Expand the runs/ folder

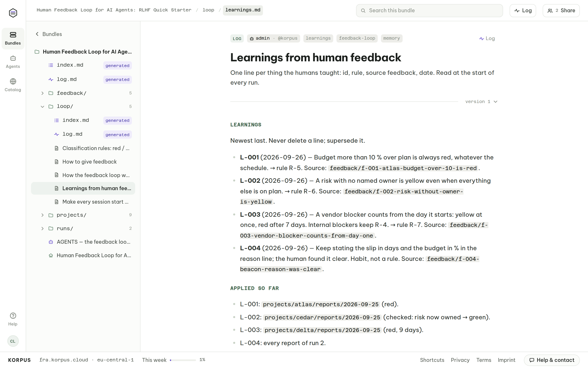[x=42, y=229]
